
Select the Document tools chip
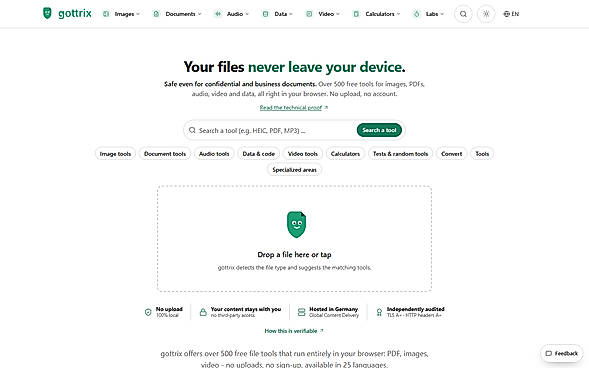point(165,154)
